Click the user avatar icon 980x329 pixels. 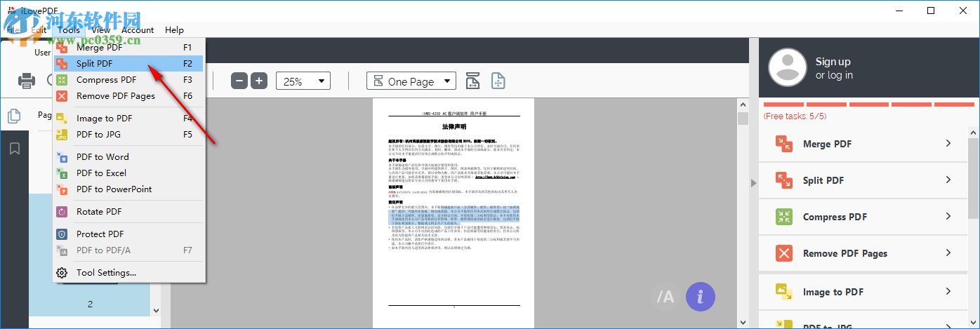pyautogui.click(x=787, y=67)
